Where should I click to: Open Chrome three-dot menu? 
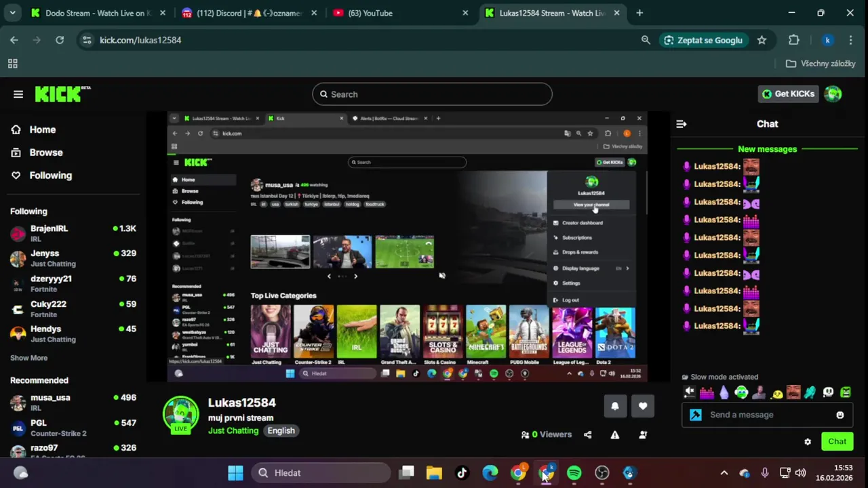tap(852, 40)
